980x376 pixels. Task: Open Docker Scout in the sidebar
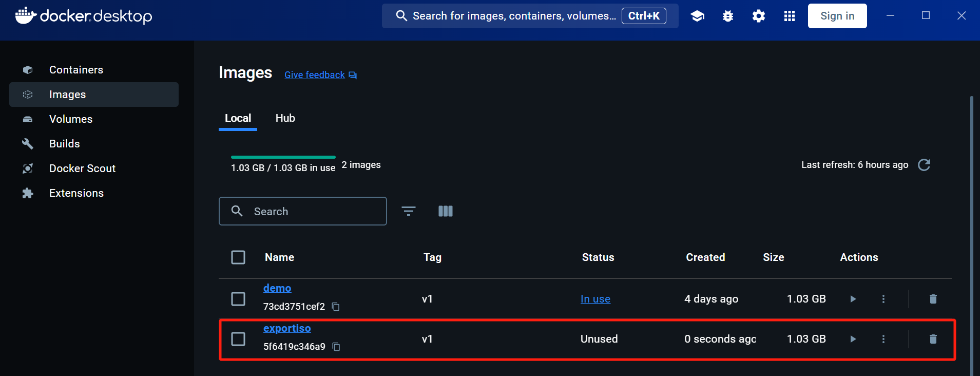94,168
